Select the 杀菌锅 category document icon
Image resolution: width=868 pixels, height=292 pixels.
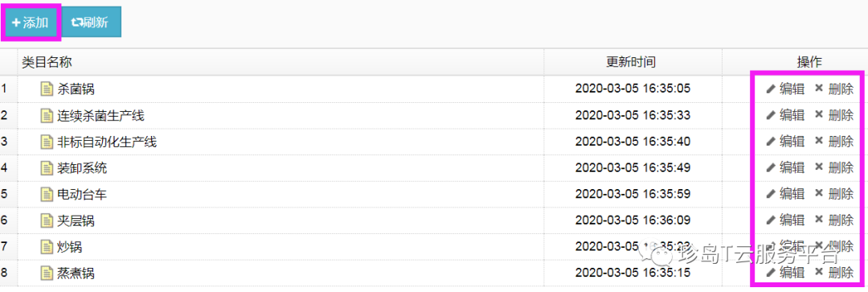tap(47, 88)
